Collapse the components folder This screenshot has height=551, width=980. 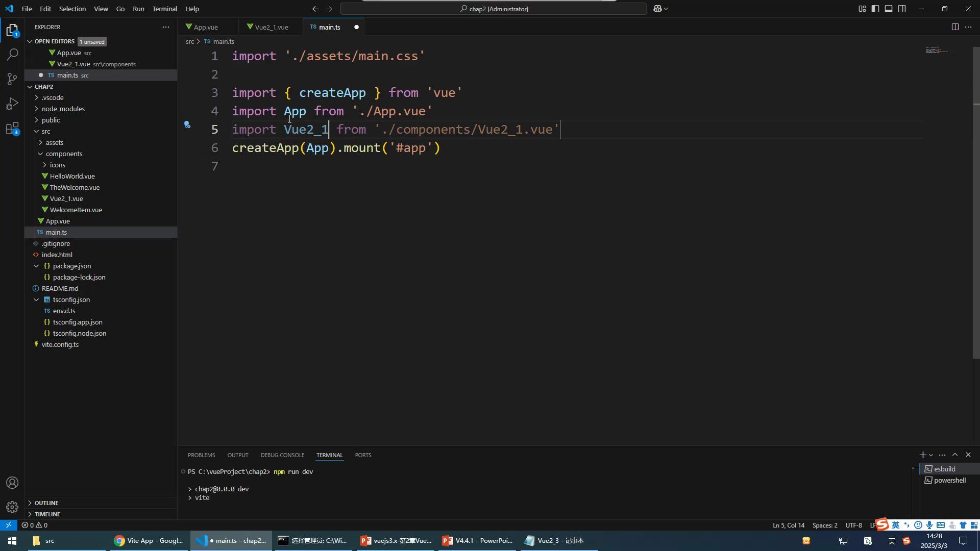coord(64,154)
